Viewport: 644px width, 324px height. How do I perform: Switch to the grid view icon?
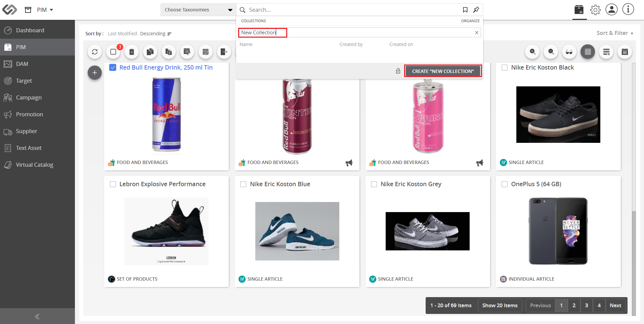click(x=588, y=52)
